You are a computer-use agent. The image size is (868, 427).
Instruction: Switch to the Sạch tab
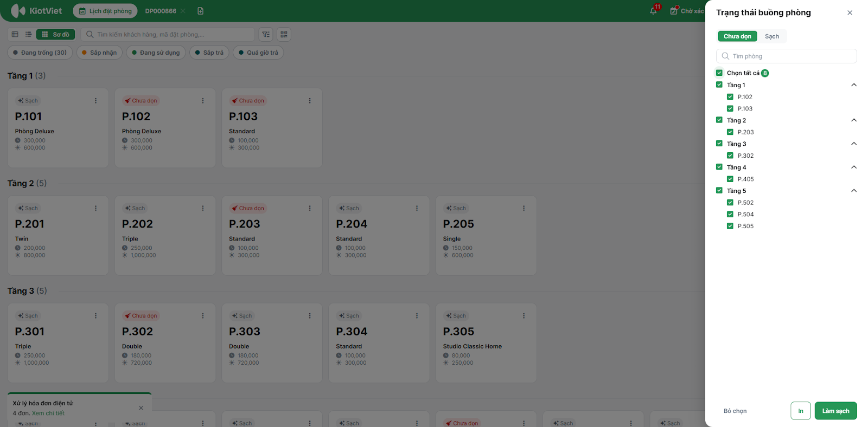point(772,36)
